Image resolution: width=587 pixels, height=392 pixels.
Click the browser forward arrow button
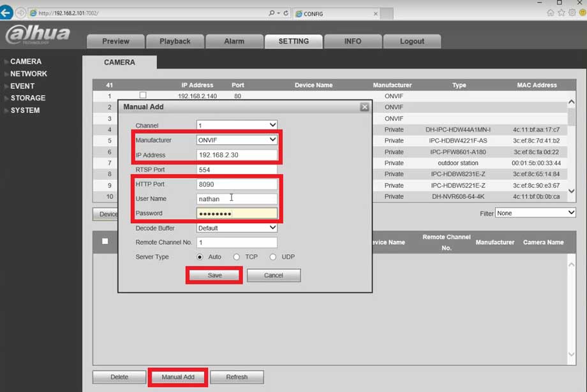[20, 13]
